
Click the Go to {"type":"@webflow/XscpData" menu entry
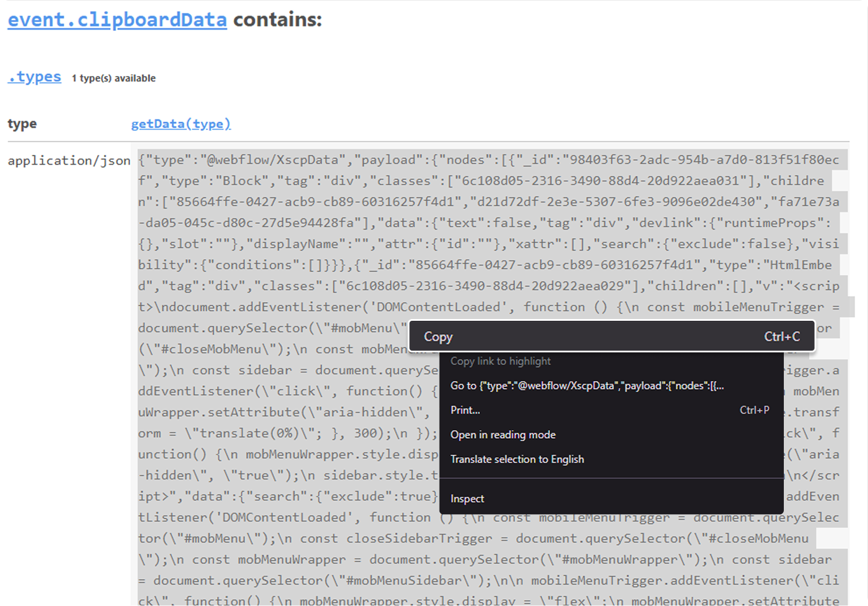611,386
